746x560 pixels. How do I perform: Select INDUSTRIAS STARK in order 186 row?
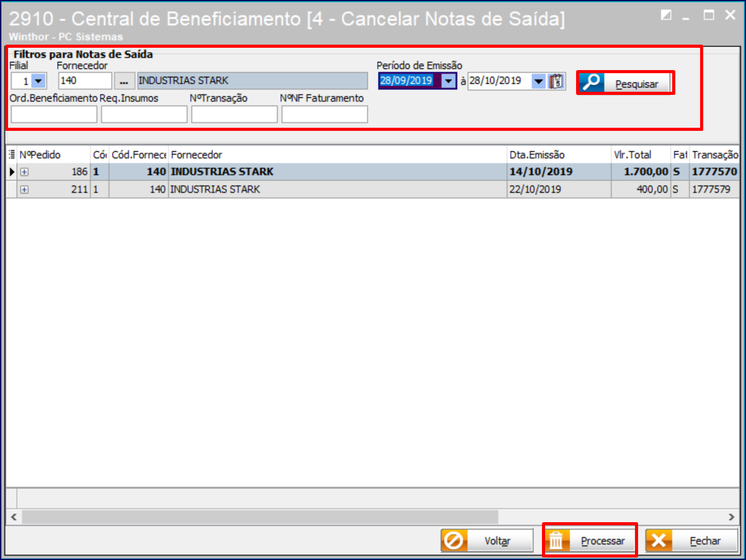pyautogui.click(x=337, y=172)
